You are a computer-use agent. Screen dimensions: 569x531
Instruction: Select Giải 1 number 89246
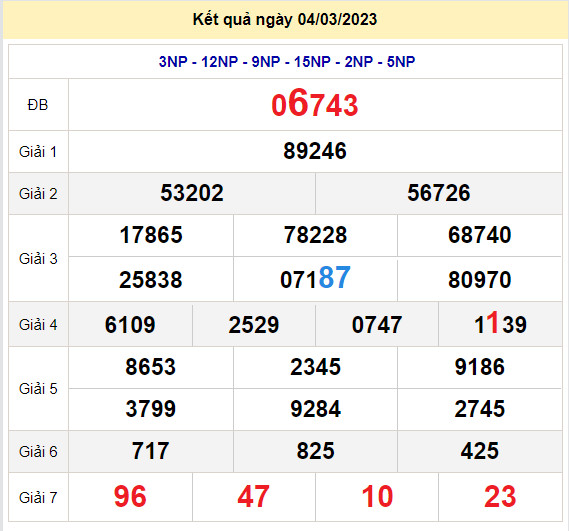315,151
